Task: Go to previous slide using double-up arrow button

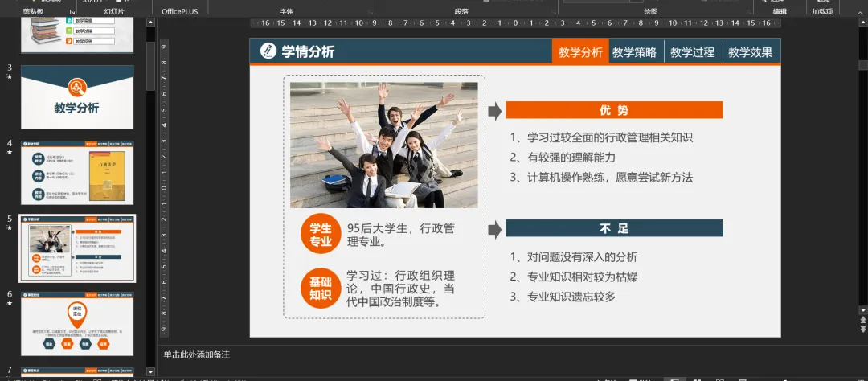Action: click(863, 321)
